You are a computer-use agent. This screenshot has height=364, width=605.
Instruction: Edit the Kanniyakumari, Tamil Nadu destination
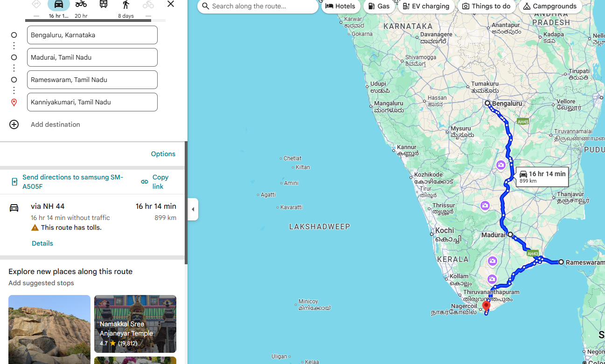coord(92,102)
